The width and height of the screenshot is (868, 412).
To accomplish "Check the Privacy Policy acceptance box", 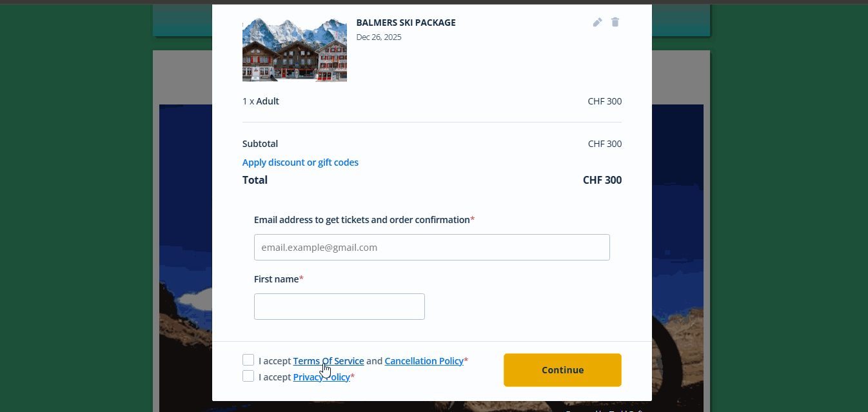I will (x=248, y=376).
